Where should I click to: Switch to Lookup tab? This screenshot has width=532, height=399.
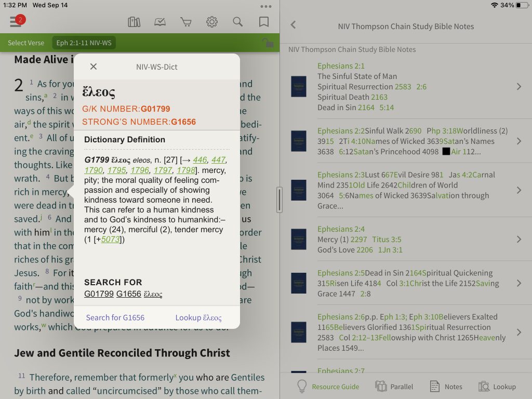pyautogui.click(x=497, y=387)
